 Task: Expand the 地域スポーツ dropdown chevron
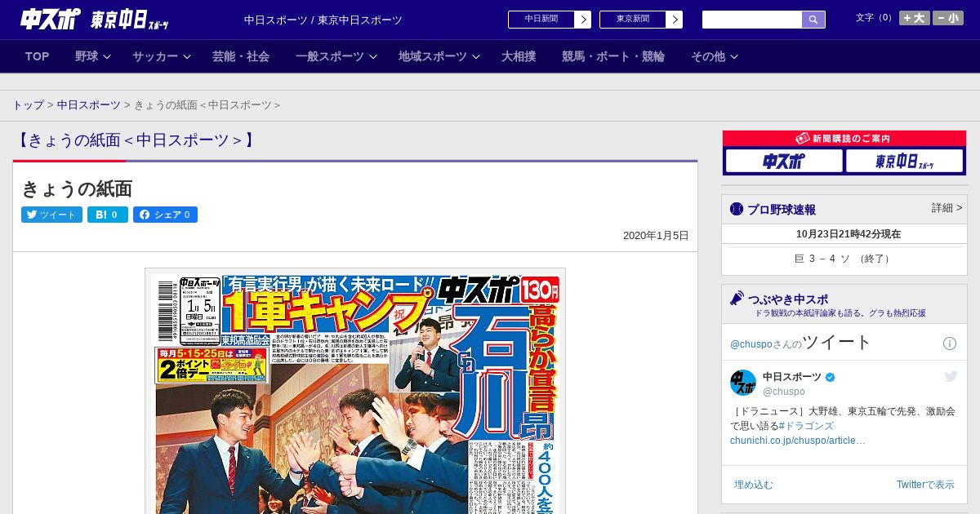coord(476,56)
